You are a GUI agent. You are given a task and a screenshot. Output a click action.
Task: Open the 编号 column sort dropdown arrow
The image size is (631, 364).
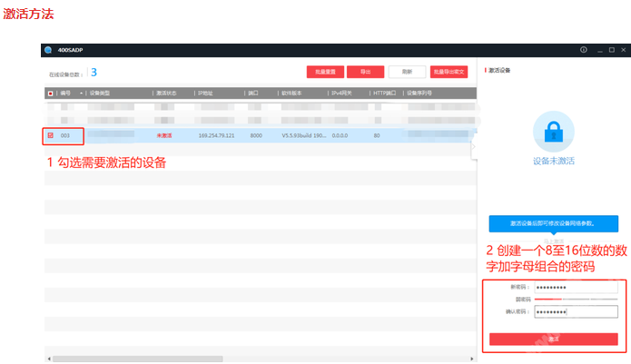pos(81,93)
